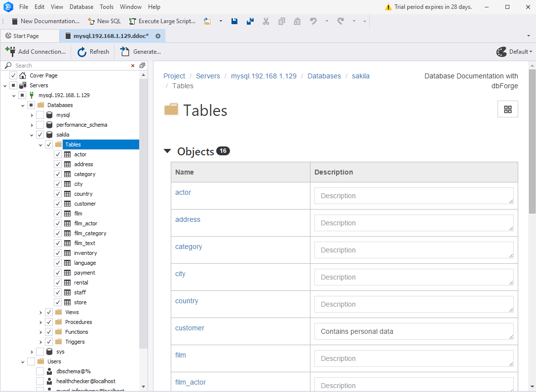Image resolution: width=536 pixels, height=392 pixels.
Task: Select the inventory table tree item
Action: (85, 253)
